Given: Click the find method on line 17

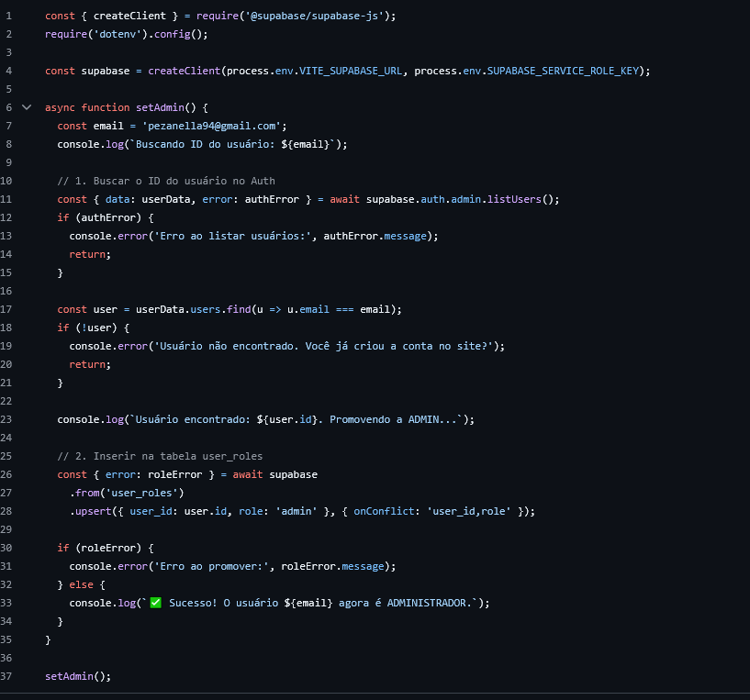Looking at the screenshot, I should (239, 309).
